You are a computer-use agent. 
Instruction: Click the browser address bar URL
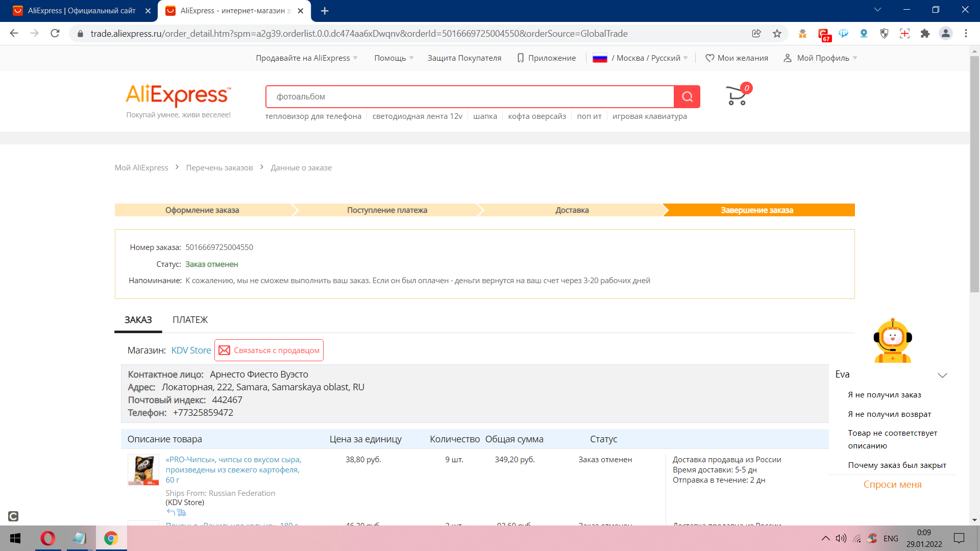tap(359, 33)
